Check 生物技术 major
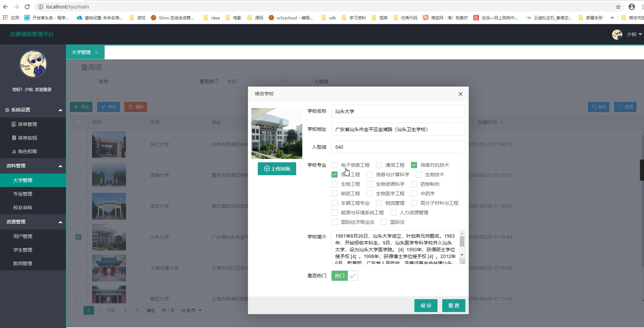The width and height of the screenshot is (644, 328). coord(419,175)
